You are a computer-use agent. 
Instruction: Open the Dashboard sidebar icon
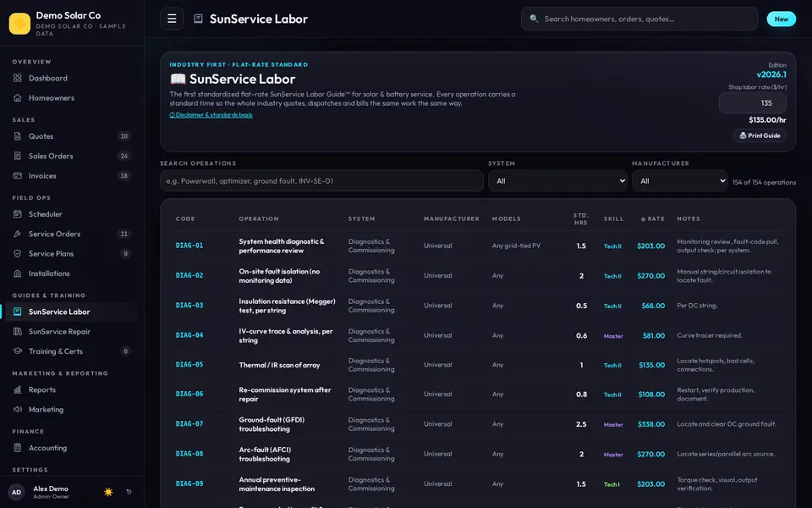18,78
